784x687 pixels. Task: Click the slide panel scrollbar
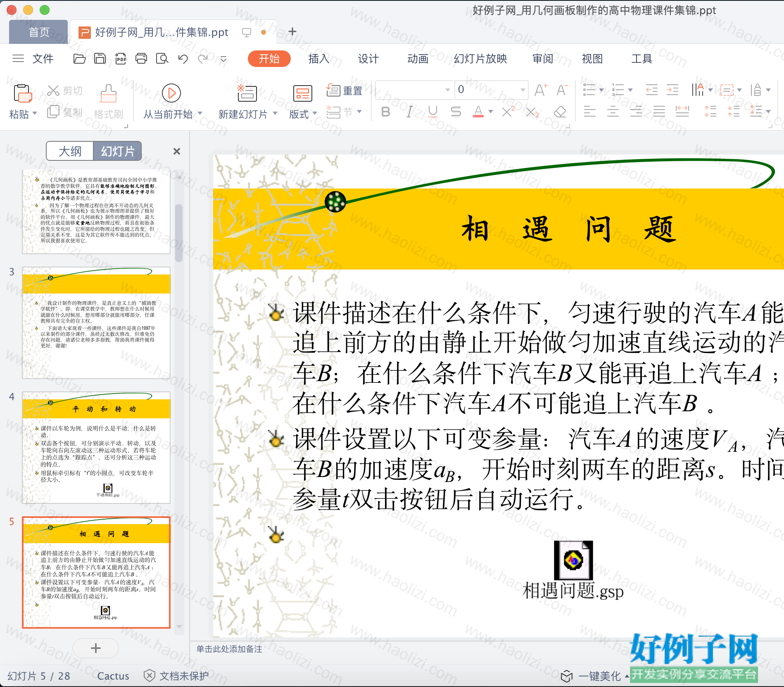point(179,234)
